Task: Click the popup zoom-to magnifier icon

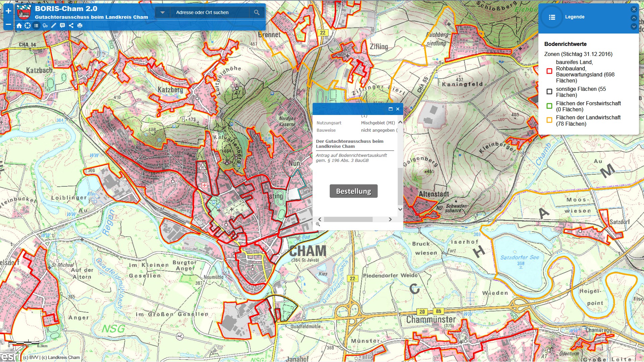Action: tap(318, 224)
